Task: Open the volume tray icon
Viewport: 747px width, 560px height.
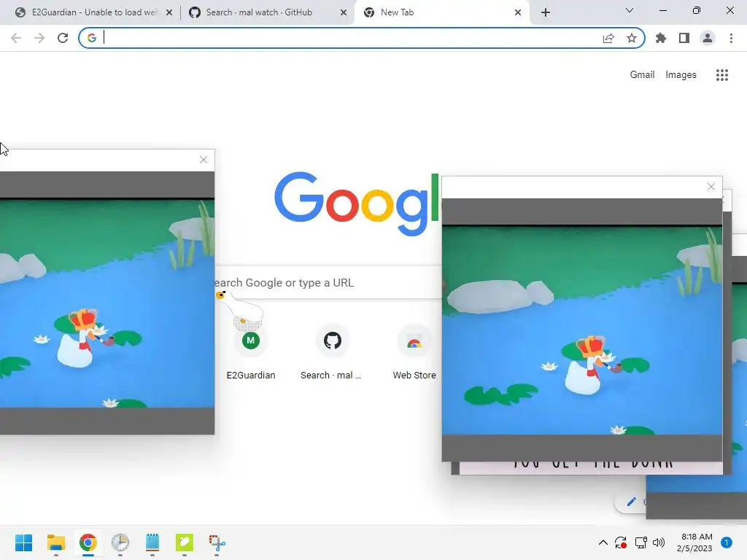Action: click(x=659, y=542)
